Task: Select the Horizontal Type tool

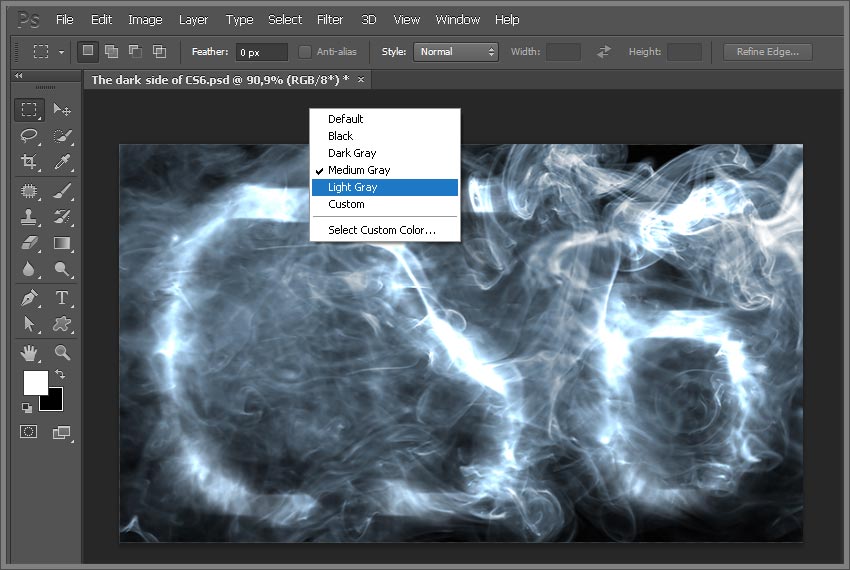Action: click(x=62, y=298)
